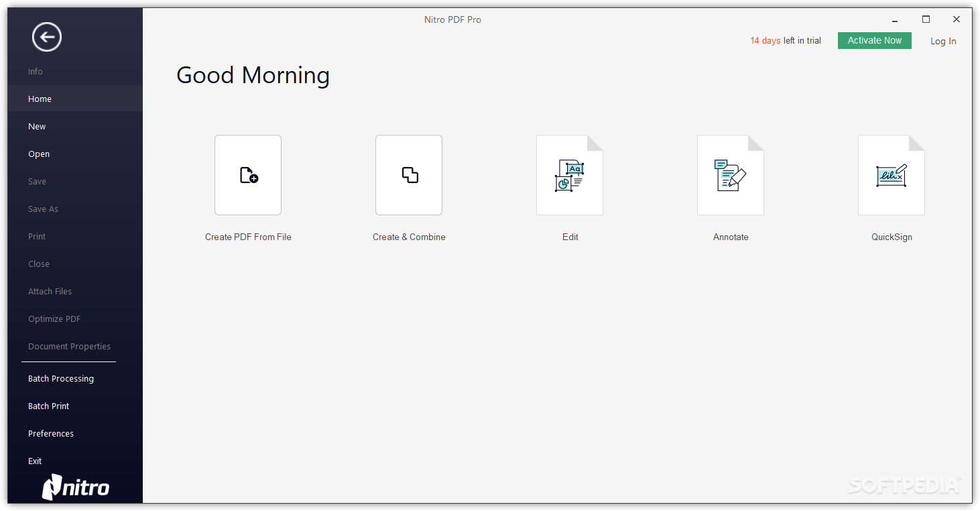This screenshot has height=511, width=980.
Task: Click the back arrow circle icon
Action: pos(47,37)
